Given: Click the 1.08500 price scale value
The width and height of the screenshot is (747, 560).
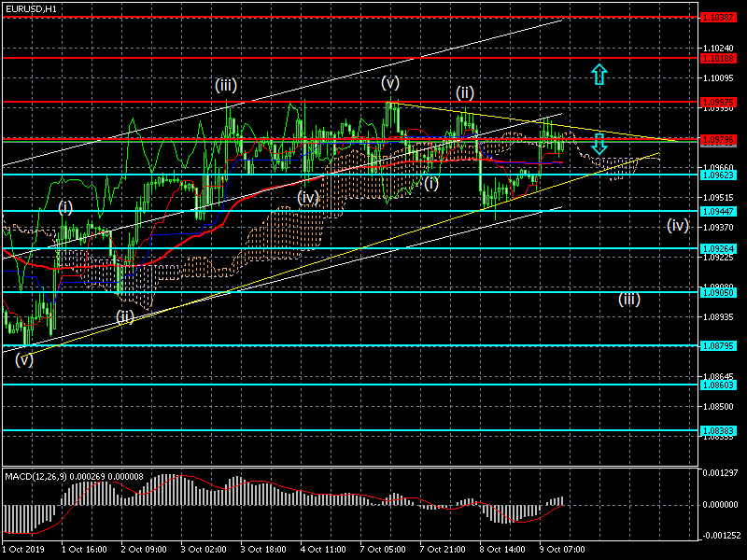Looking at the screenshot, I should coord(718,407).
